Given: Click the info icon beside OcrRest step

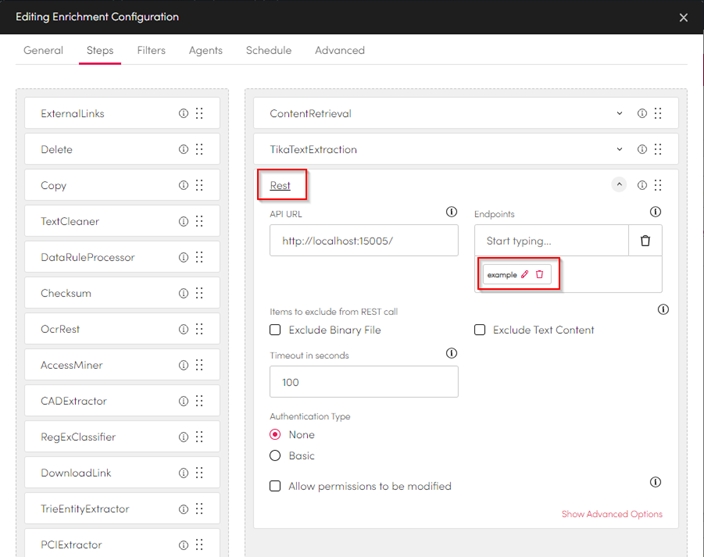Looking at the screenshot, I should click(x=183, y=330).
